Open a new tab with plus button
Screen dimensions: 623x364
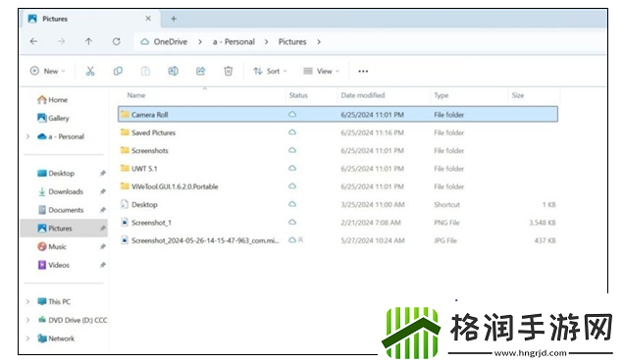174,19
